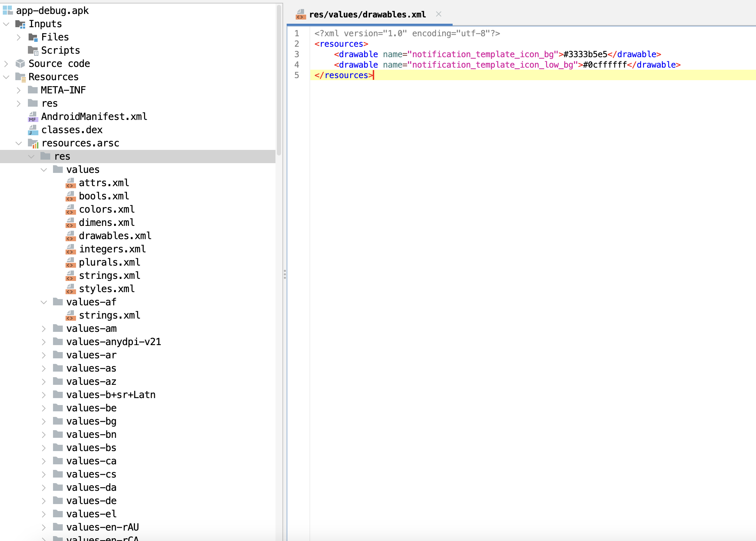Select the res/values/drawables.xml tab
This screenshot has height=541, width=756.
[367, 15]
